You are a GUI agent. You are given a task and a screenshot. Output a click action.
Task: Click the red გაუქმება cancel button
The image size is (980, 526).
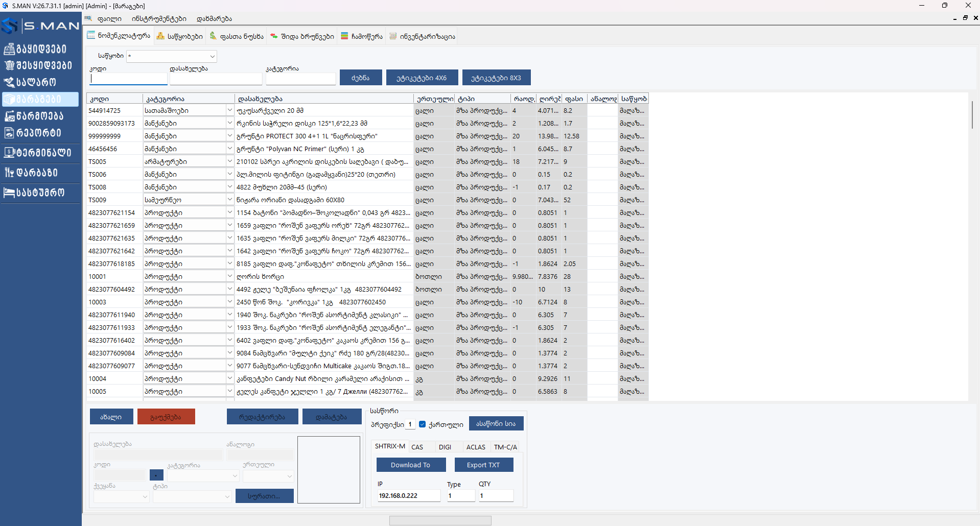pos(166,417)
